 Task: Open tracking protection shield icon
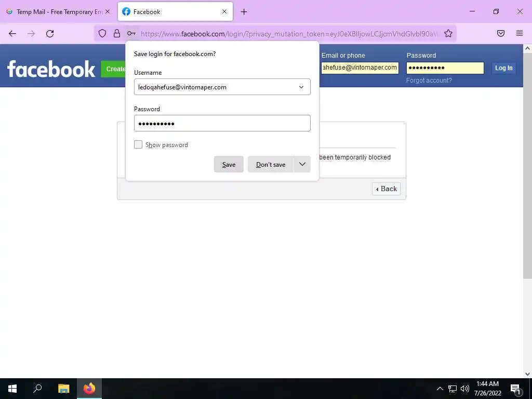pos(102,33)
